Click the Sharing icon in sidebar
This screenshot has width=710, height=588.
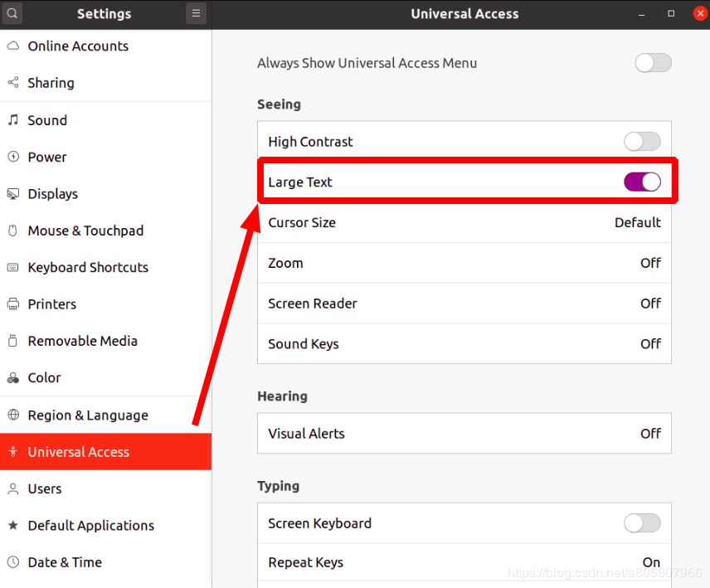coord(13,83)
